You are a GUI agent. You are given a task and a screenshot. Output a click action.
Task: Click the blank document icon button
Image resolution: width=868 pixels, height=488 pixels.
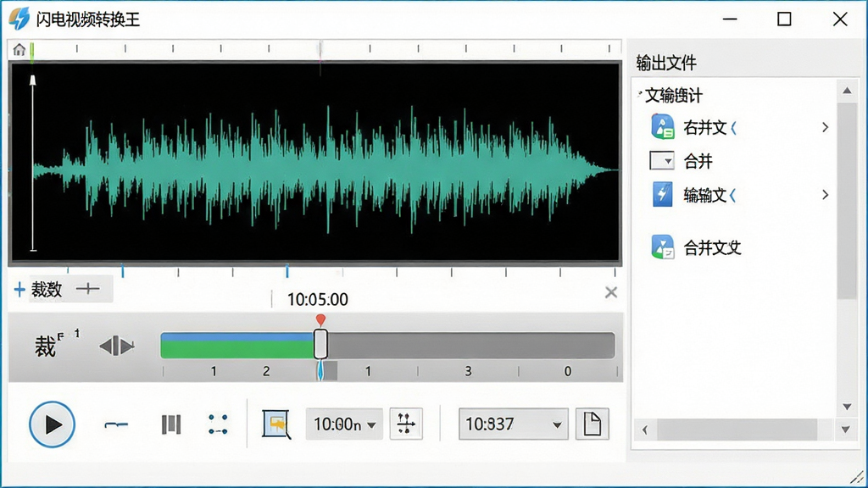(593, 424)
